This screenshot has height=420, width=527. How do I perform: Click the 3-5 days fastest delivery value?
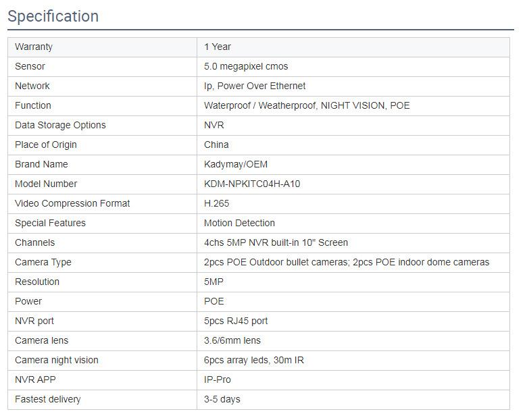pyautogui.click(x=222, y=400)
